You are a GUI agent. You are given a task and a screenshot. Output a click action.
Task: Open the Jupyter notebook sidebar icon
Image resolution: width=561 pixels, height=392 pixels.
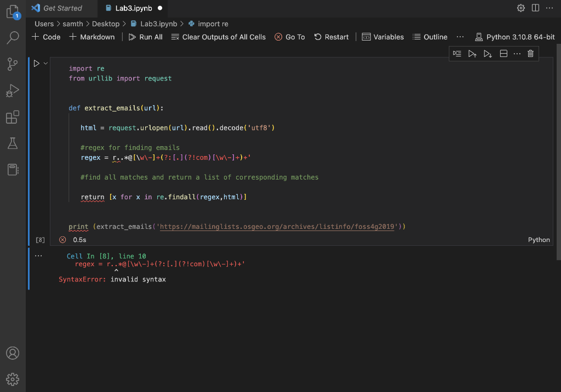[13, 170]
